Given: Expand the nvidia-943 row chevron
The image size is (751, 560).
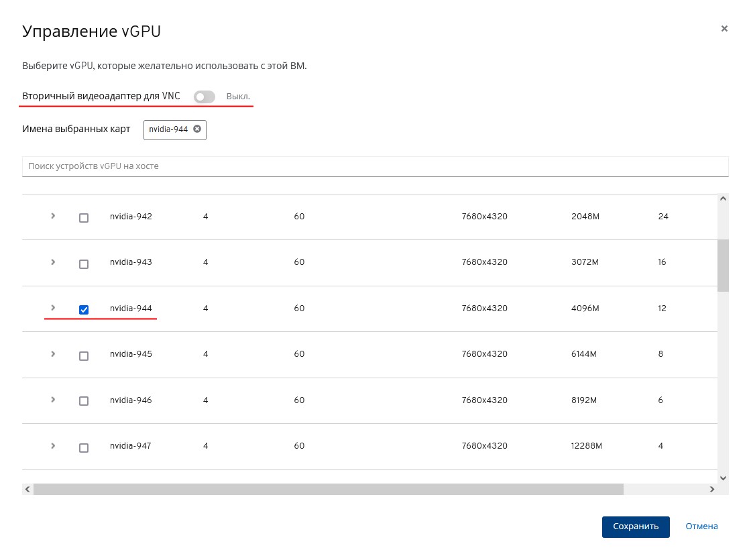Looking at the screenshot, I should 53,262.
